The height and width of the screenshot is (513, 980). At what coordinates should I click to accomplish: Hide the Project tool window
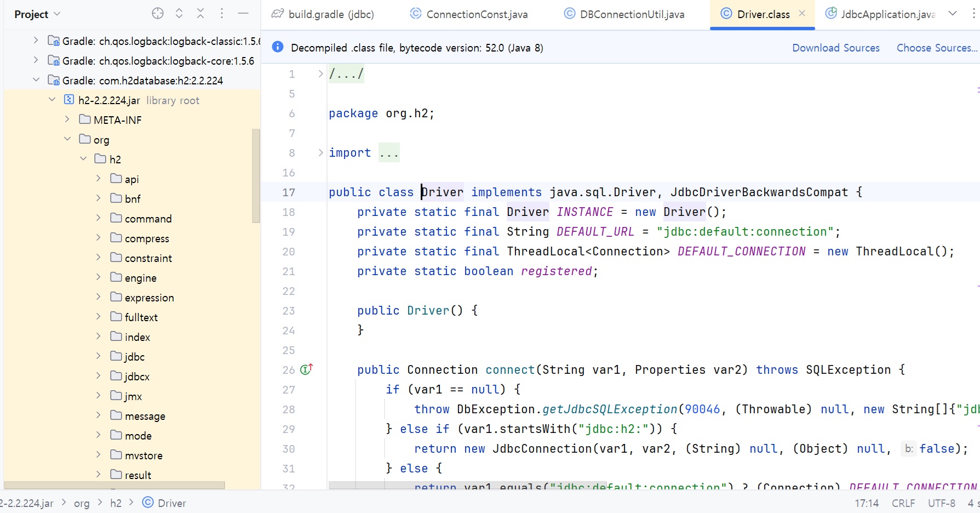pyautogui.click(x=243, y=14)
